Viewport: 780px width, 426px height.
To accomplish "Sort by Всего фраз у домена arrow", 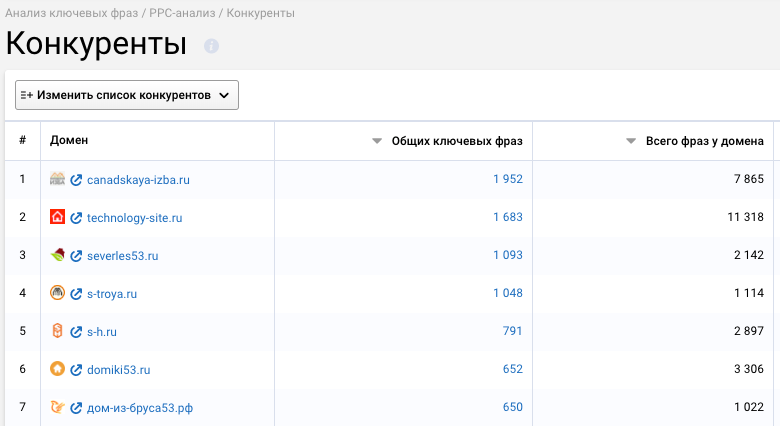I will click(x=631, y=141).
